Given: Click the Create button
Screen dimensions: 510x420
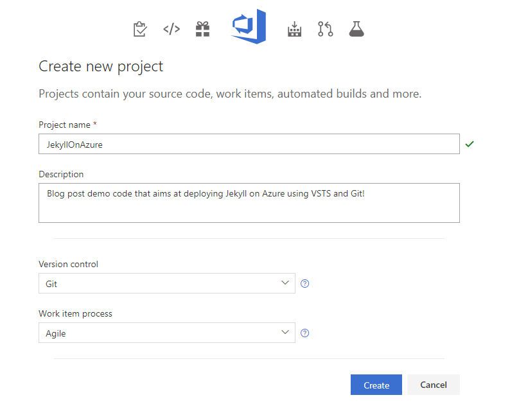Looking at the screenshot, I should coord(376,385).
